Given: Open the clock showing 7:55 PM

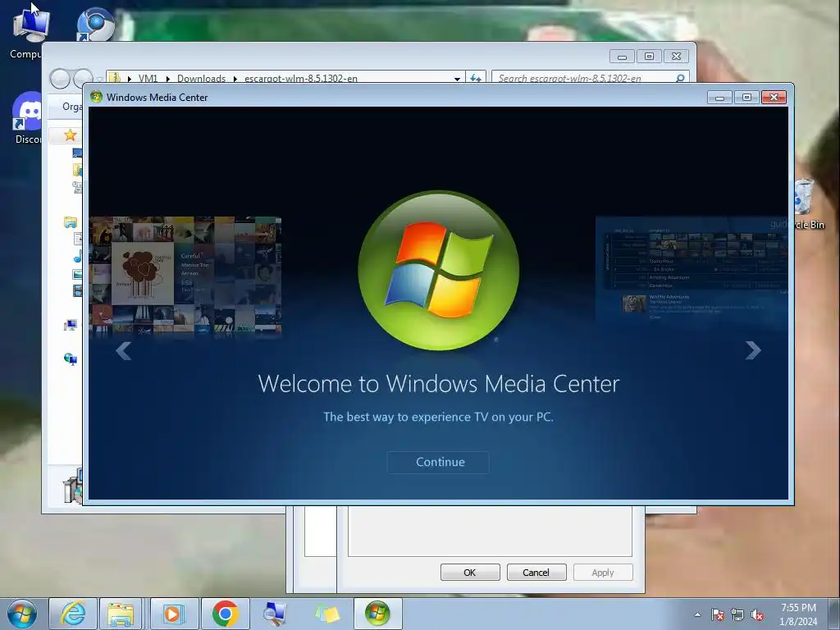Looking at the screenshot, I should pos(798,614).
